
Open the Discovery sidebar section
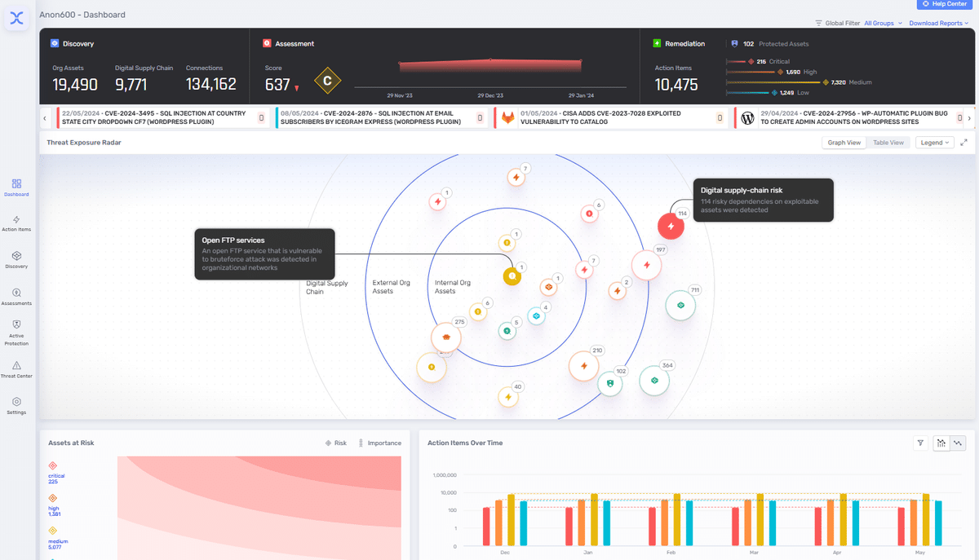(16, 260)
